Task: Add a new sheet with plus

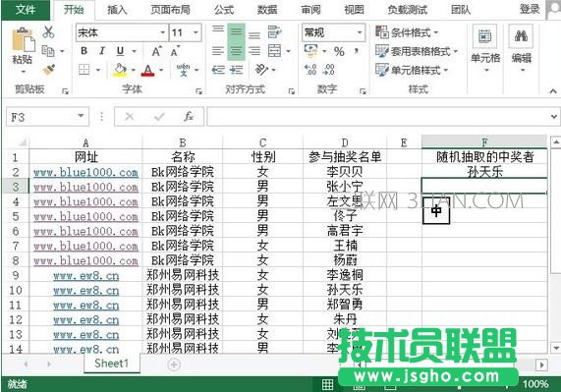Action: click(174, 364)
